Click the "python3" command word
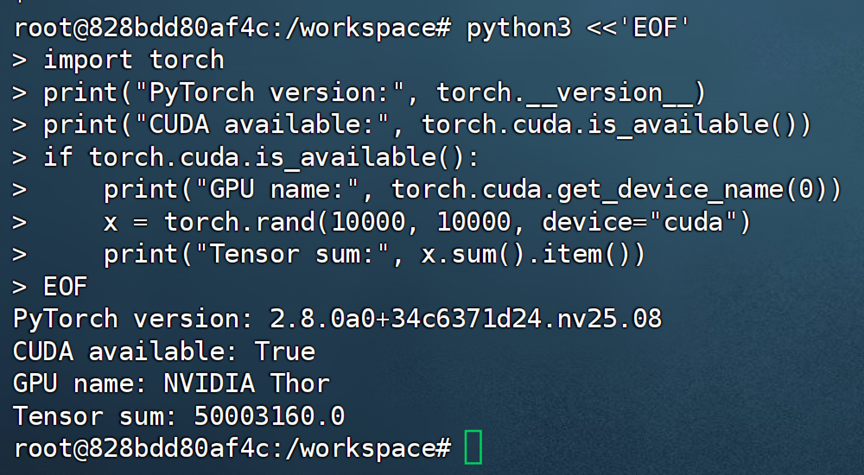864x475 pixels. [519, 28]
